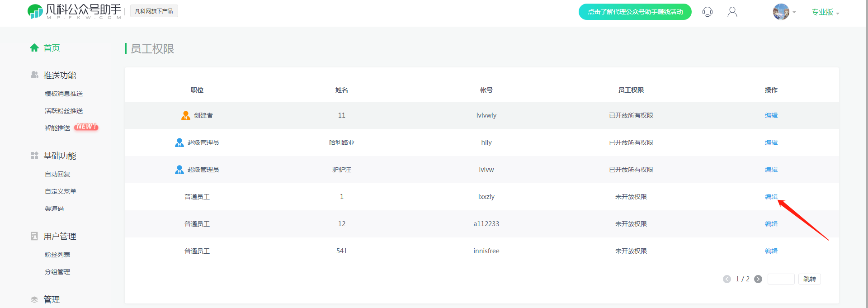Select the account cell a112233
The width and height of the screenshot is (868, 308).
pyautogui.click(x=486, y=224)
